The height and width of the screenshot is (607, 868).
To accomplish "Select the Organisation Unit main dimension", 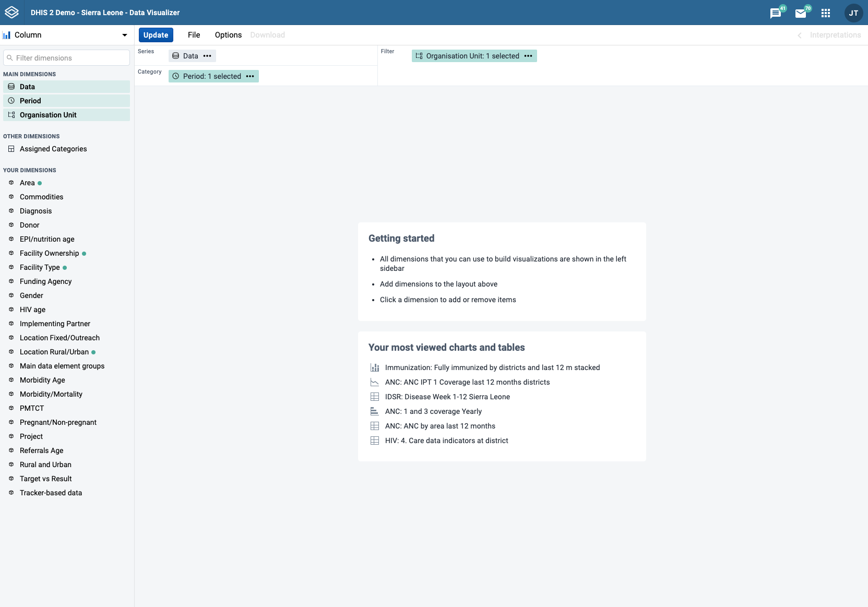I will click(x=66, y=115).
